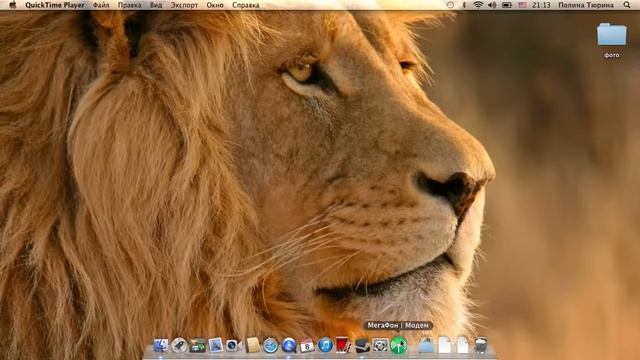The height and width of the screenshot is (360, 640).
Task: Open the Apple menu
Action: pos(13,5)
